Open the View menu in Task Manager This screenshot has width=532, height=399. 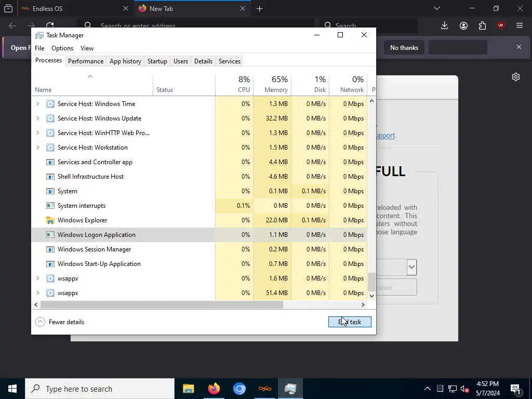click(87, 48)
